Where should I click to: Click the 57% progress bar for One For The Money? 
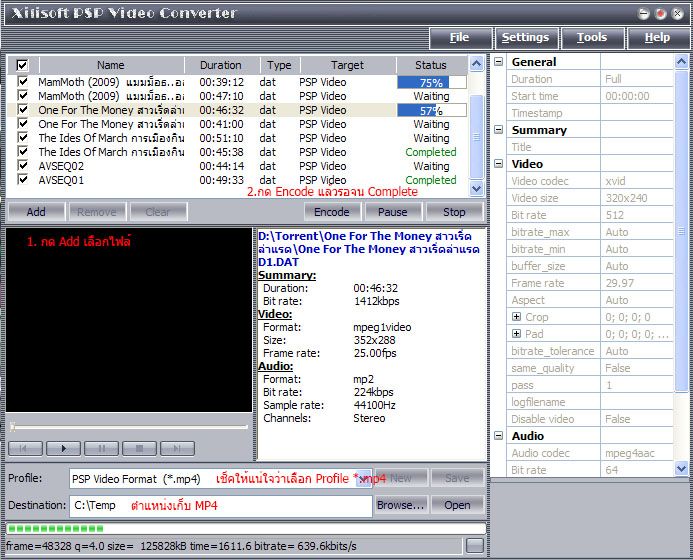tap(432, 110)
